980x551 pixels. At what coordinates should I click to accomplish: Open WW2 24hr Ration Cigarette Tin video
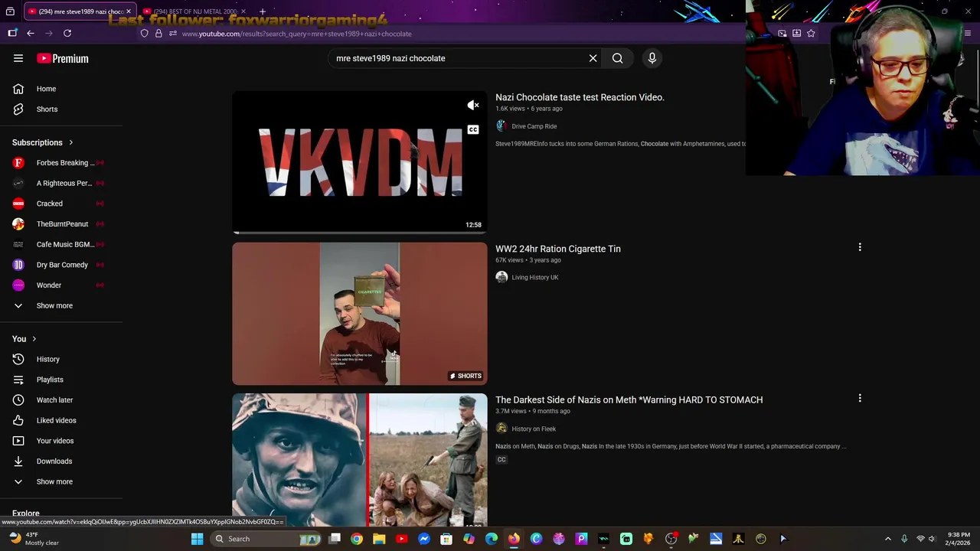tap(558, 249)
